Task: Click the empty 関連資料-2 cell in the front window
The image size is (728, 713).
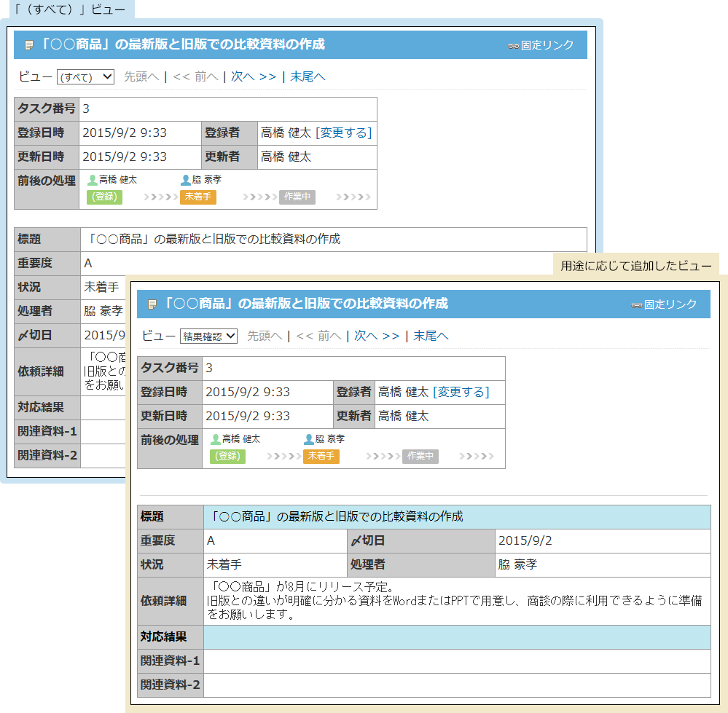Action: tap(458, 685)
